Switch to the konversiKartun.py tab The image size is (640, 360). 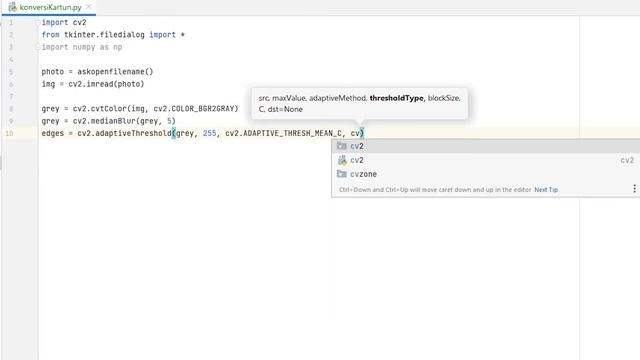click(50, 7)
